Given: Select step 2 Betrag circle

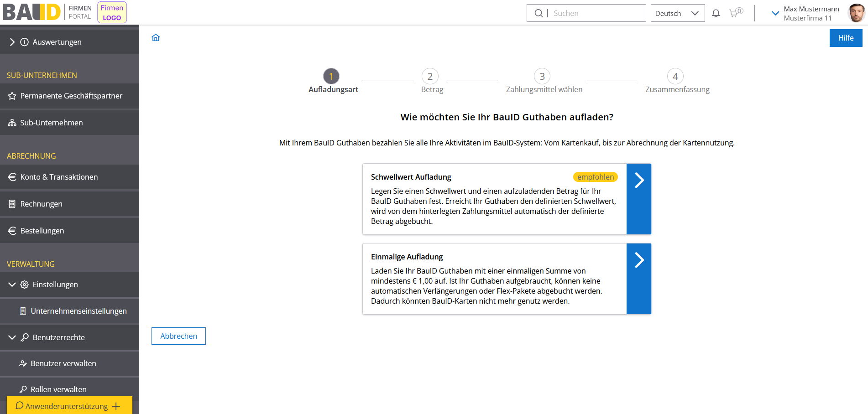Looking at the screenshot, I should click(x=430, y=76).
